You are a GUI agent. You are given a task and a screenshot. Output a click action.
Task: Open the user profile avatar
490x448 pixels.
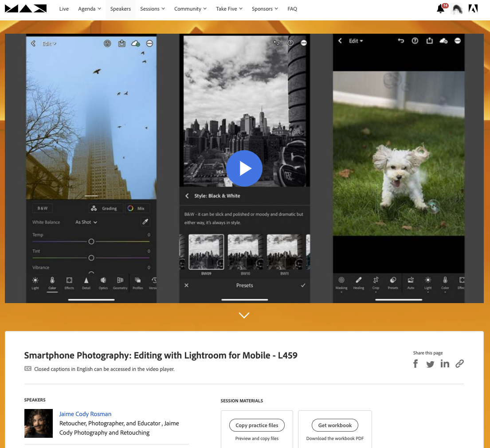click(457, 9)
